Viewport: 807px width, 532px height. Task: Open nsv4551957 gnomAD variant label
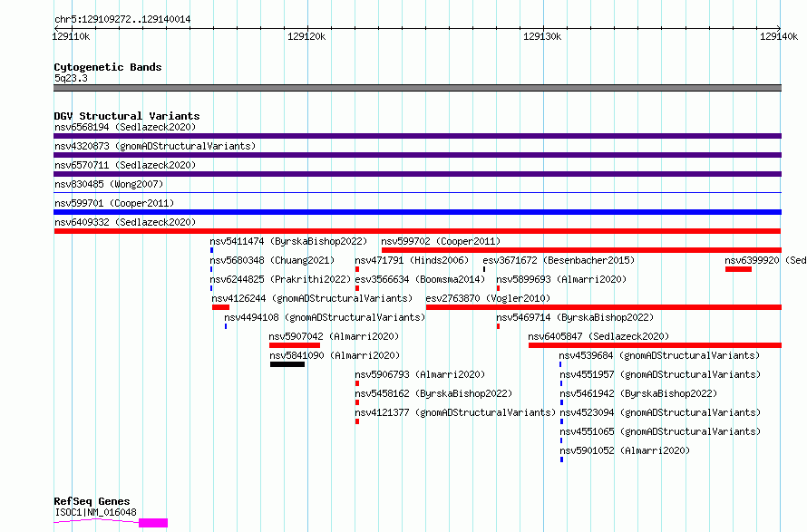660,374
